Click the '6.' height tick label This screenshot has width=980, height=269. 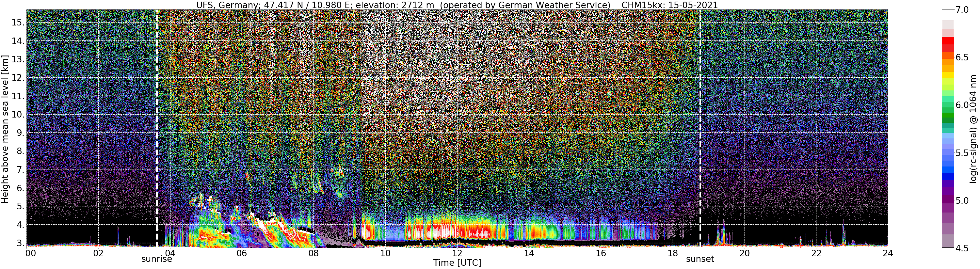[x=21, y=188]
